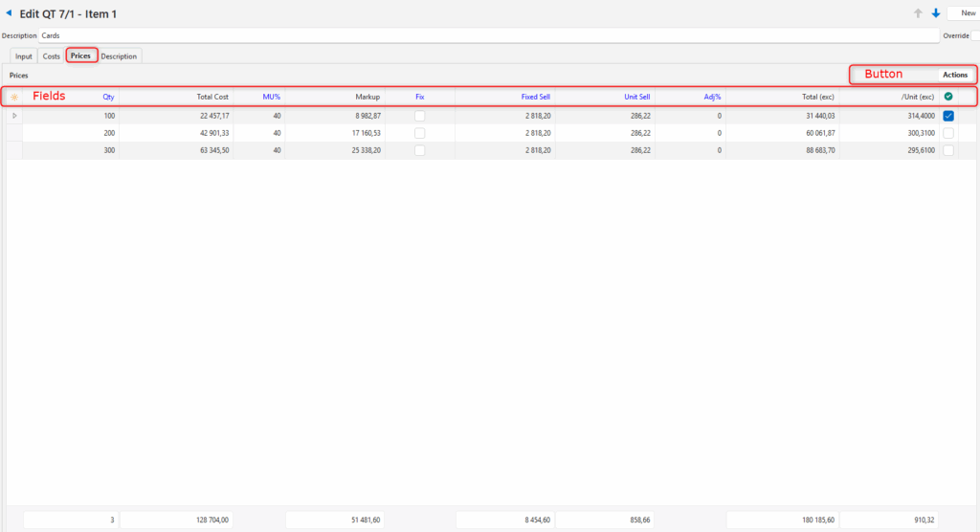Click the MU% column header
Viewport: 980px width, 532px height.
coord(271,97)
